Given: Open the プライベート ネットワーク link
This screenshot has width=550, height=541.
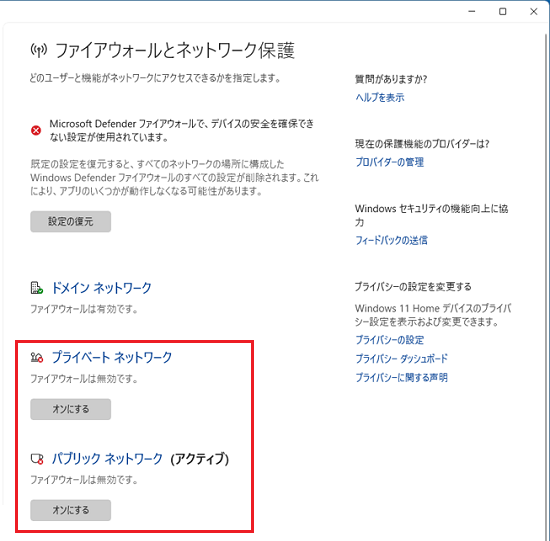Looking at the screenshot, I should [112, 358].
